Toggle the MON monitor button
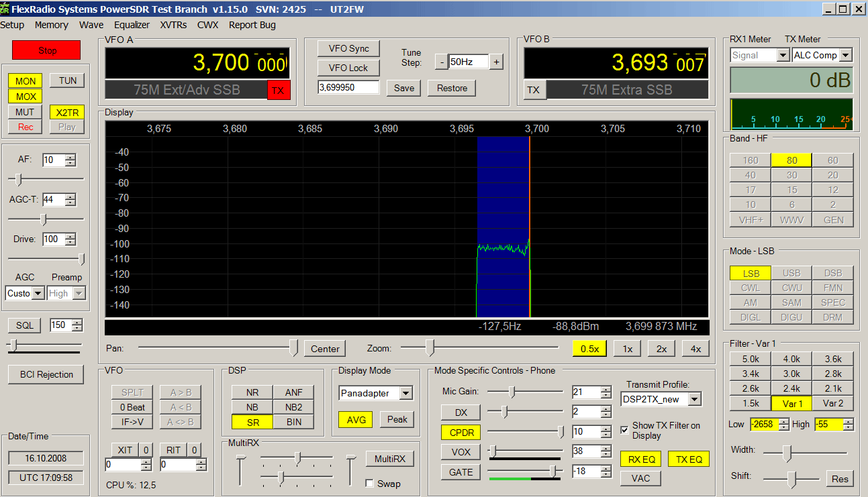The width and height of the screenshot is (868, 497). click(x=26, y=80)
